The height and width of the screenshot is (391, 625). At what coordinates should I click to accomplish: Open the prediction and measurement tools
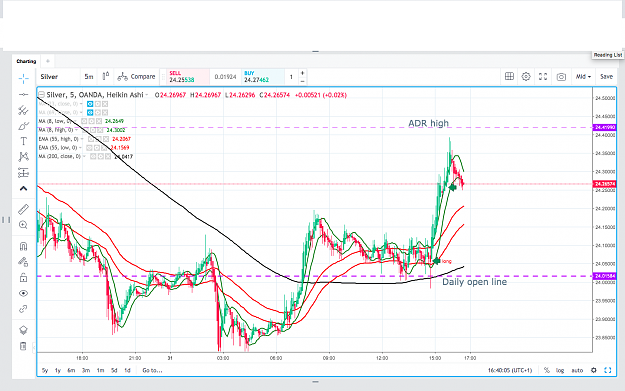(x=24, y=173)
